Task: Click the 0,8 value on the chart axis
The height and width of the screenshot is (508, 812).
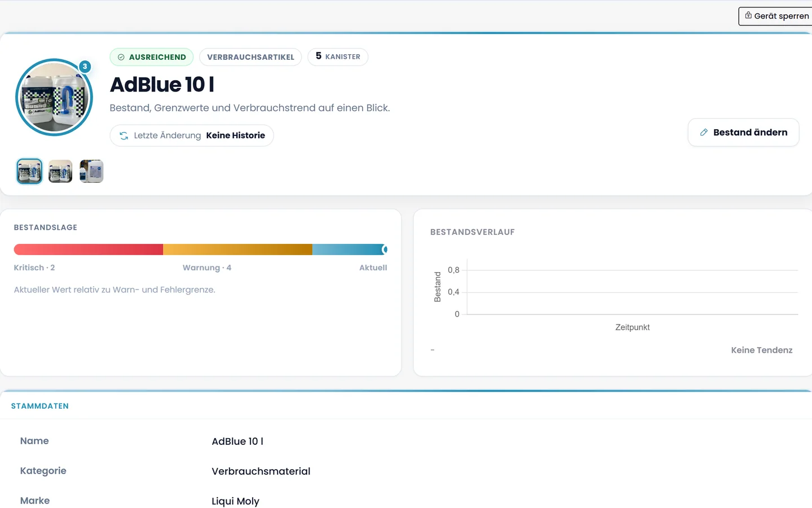Action: click(454, 270)
